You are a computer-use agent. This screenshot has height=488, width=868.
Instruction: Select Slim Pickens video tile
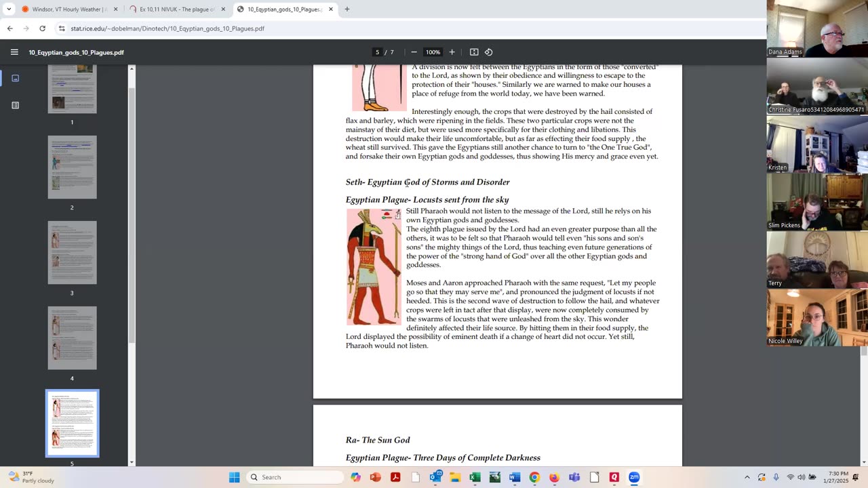(817, 202)
